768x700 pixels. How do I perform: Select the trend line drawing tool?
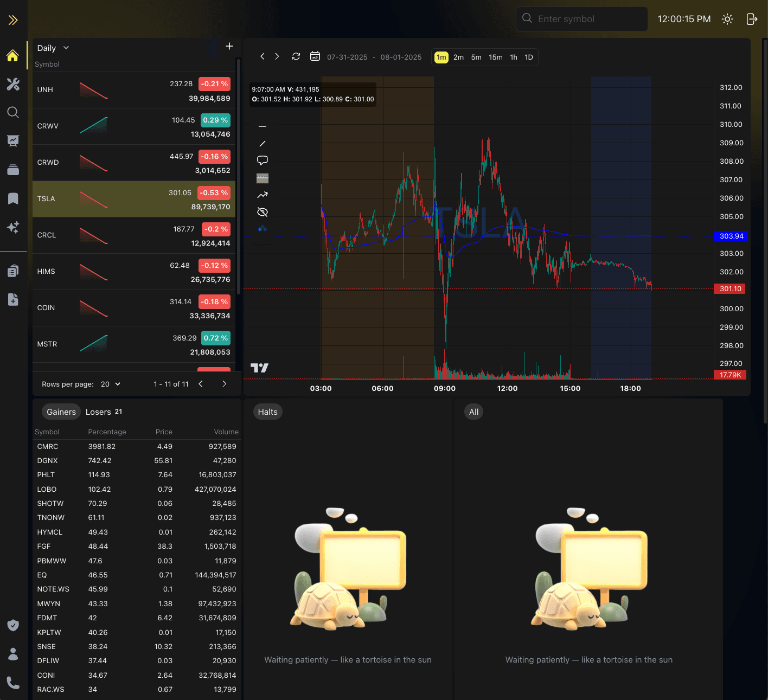point(263,144)
